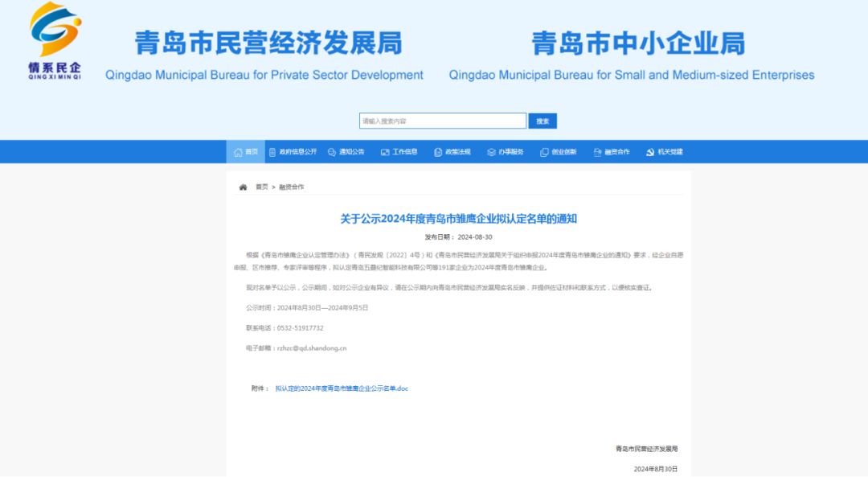Click 融资合作 in the breadcrumb trail
The width and height of the screenshot is (868, 477).
pyautogui.click(x=291, y=187)
